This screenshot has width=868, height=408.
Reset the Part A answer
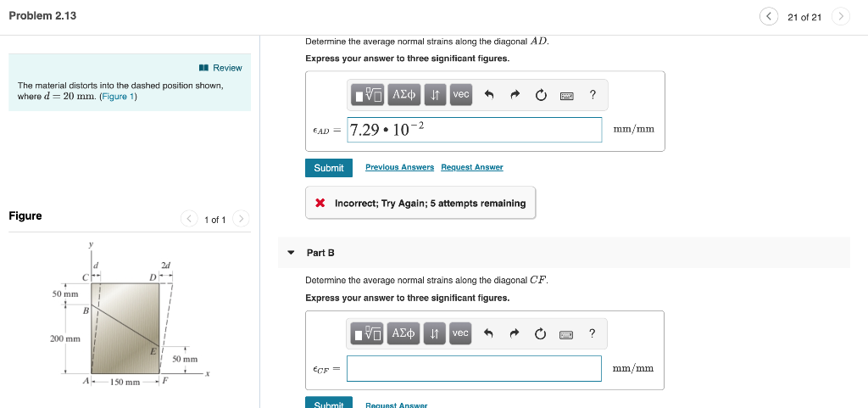(x=540, y=95)
